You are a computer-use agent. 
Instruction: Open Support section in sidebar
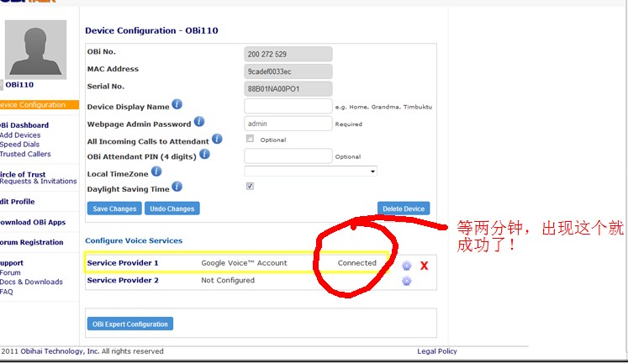(12, 263)
